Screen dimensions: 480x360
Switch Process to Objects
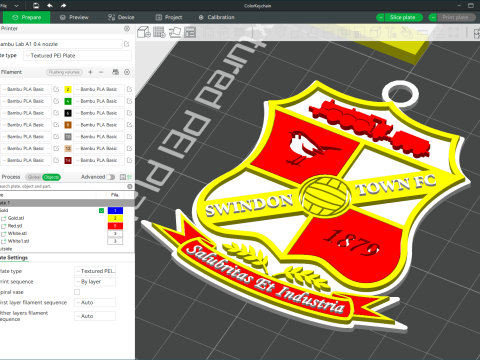(51, 177)
